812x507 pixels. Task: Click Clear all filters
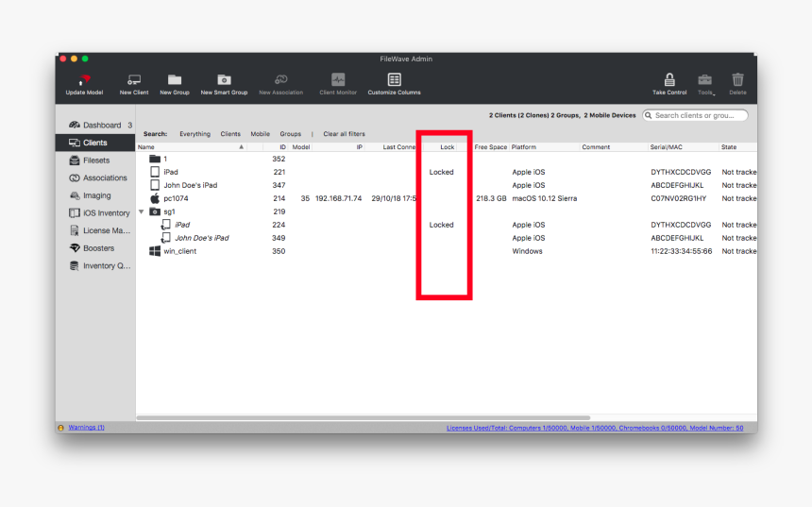pos(344,134)
